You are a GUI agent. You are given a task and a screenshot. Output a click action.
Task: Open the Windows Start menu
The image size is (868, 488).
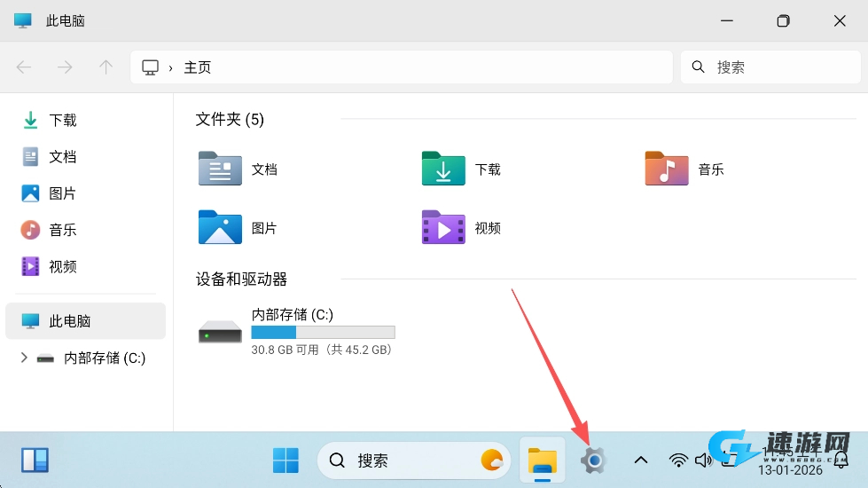coord(285,460)
